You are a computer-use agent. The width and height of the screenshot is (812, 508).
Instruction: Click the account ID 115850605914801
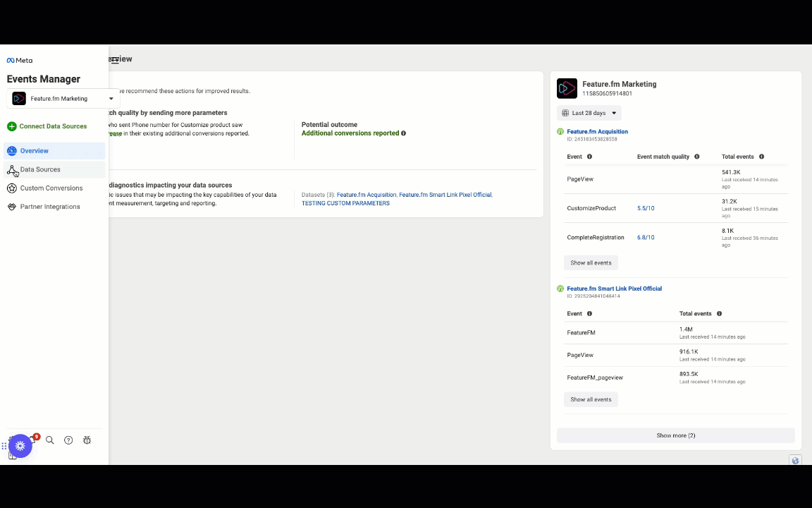(x=607, y=94)
